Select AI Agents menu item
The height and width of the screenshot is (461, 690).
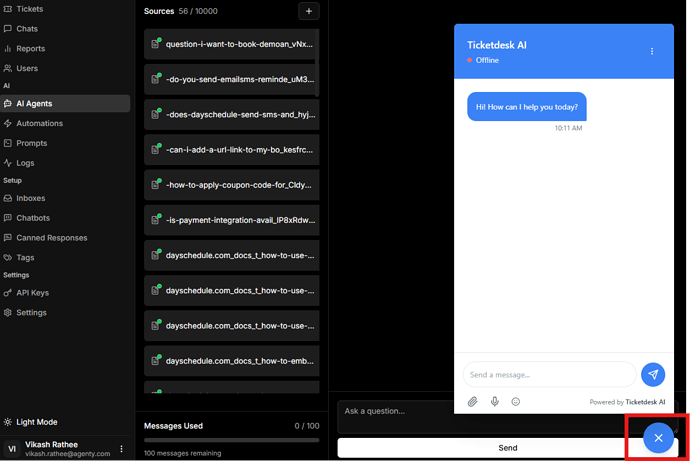(x=65, y=103)
